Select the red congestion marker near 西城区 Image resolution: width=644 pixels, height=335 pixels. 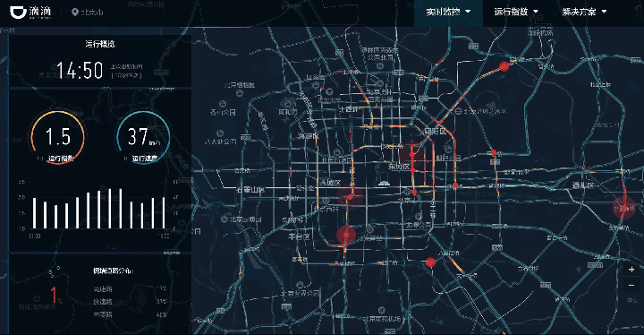pos(350,197)
